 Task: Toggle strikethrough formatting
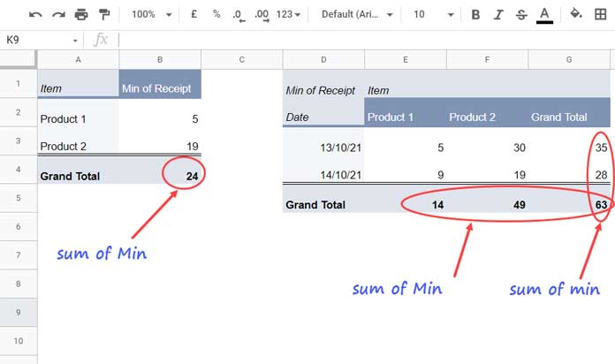[x=521, y=15]
